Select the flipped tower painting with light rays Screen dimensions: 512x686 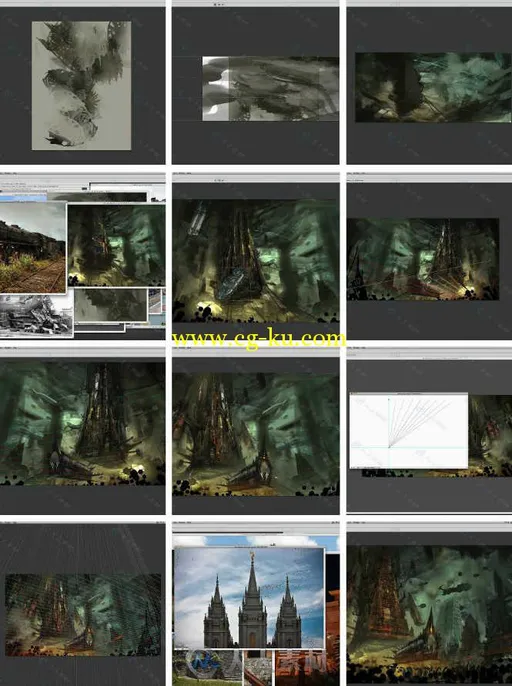pyautogui.click(x=423, y=259)
